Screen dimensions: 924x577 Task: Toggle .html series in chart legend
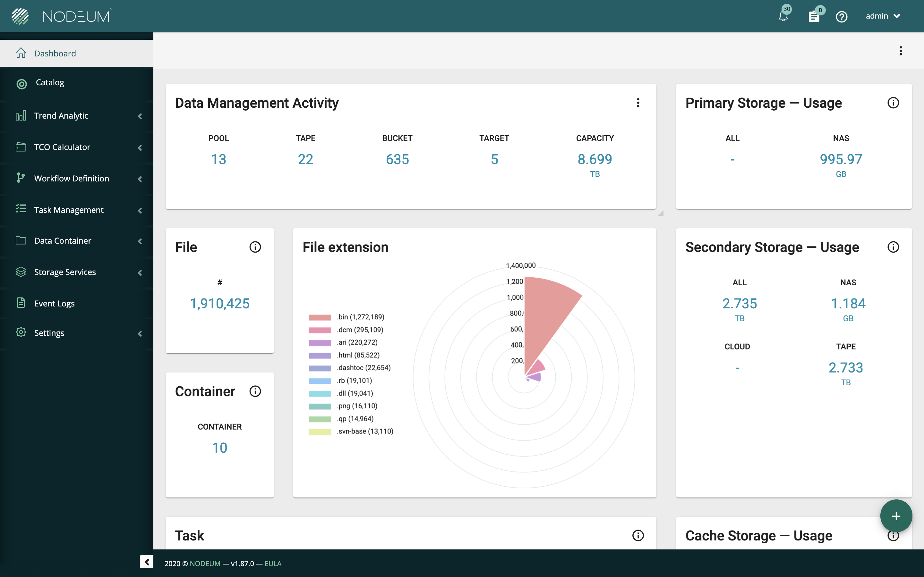pyautogui.click(x=358, y=355)
